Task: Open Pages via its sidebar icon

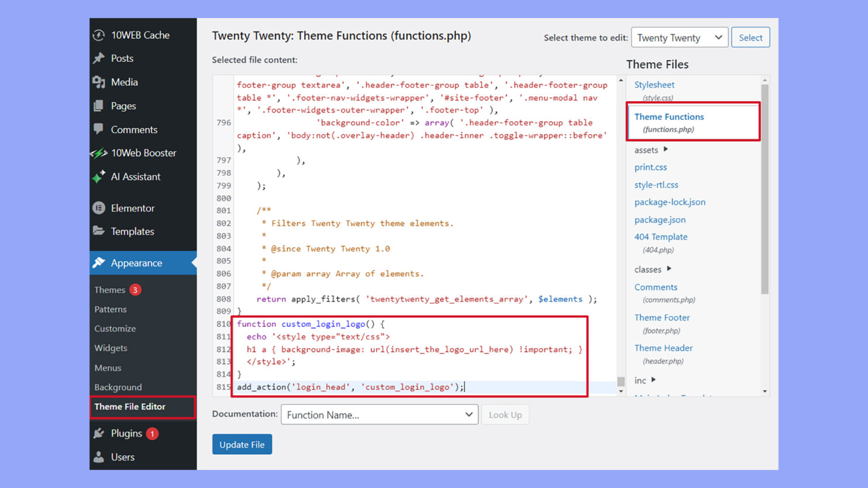Action: coord(99,106)
